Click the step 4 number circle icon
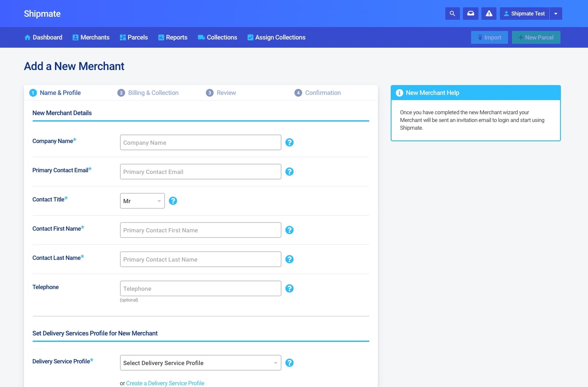The image size is (588, 387). click(298, 93)
